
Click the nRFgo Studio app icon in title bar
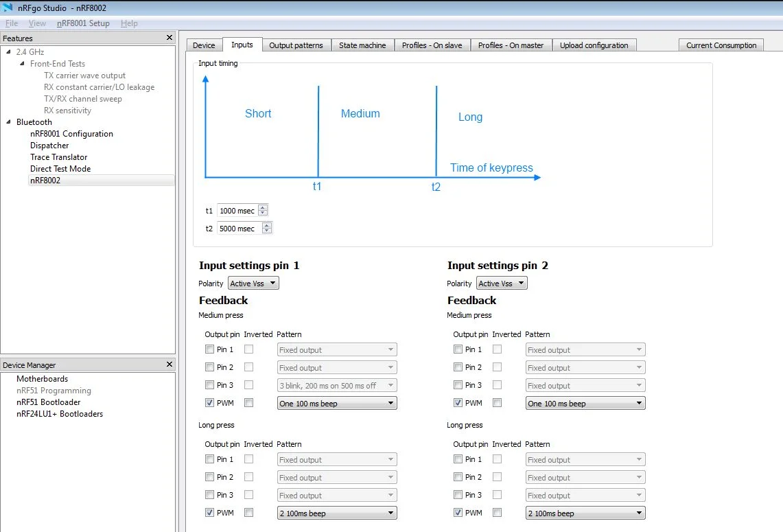pyautogui.click(x=7, y=8)
